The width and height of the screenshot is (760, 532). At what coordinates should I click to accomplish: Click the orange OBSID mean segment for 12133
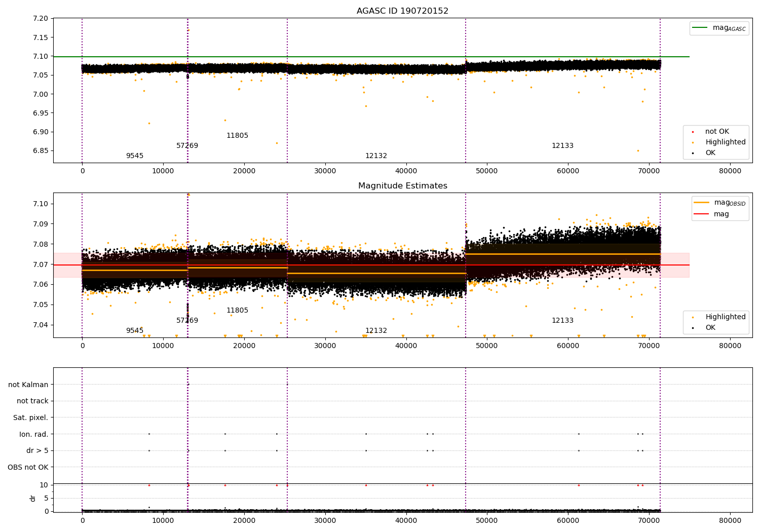click(x=563, y=254)
